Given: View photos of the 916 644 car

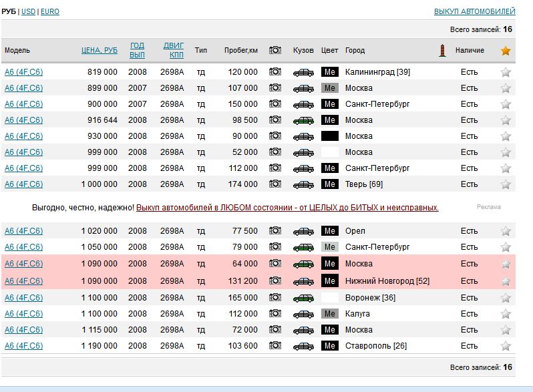Looking at the screenshot, I should tap(275, 120).
